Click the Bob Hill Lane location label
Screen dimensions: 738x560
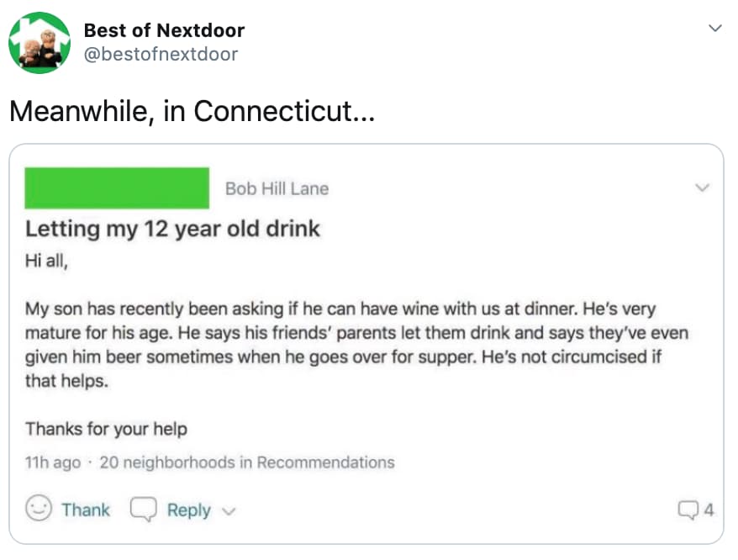click(277, 188)
